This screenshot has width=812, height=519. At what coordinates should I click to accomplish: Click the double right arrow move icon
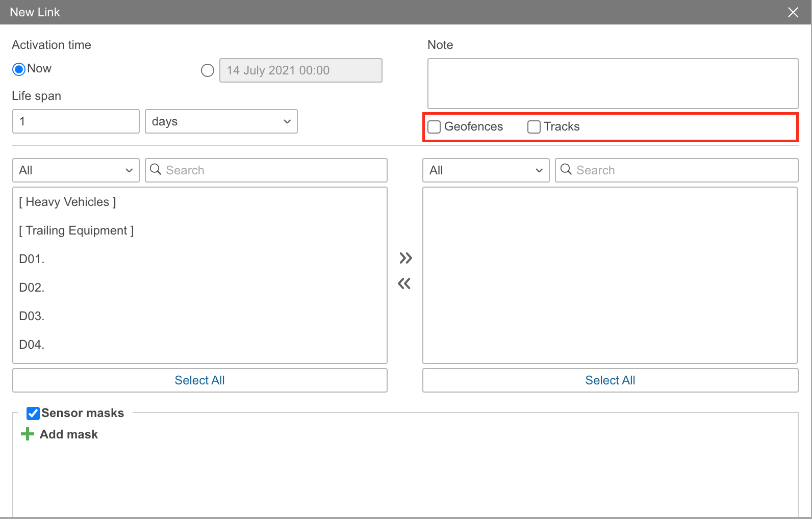coord(405,258)
